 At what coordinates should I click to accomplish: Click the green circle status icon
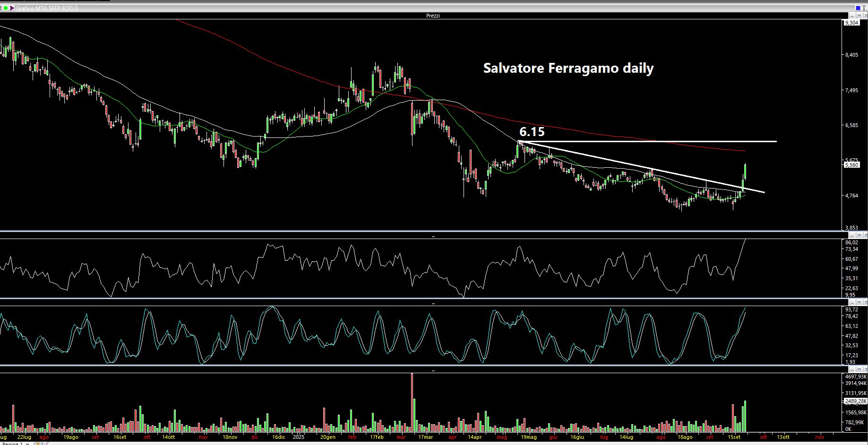(x=6, y=8)
